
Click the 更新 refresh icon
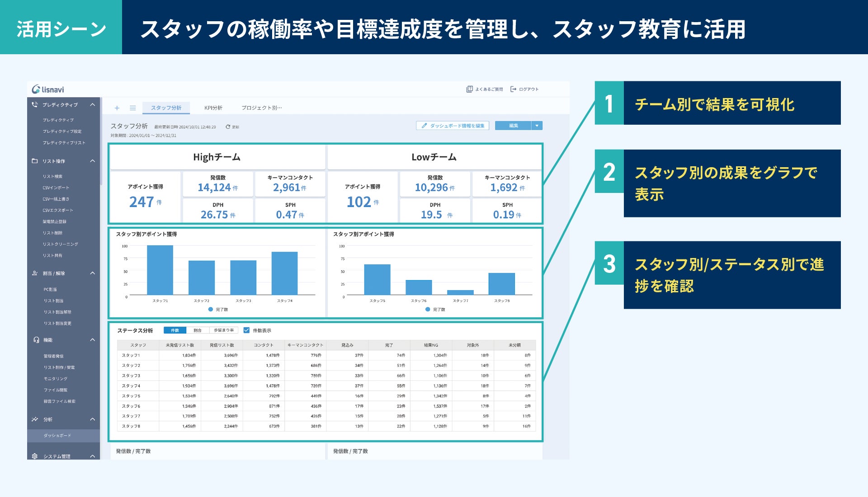click(x=228, y=127)
